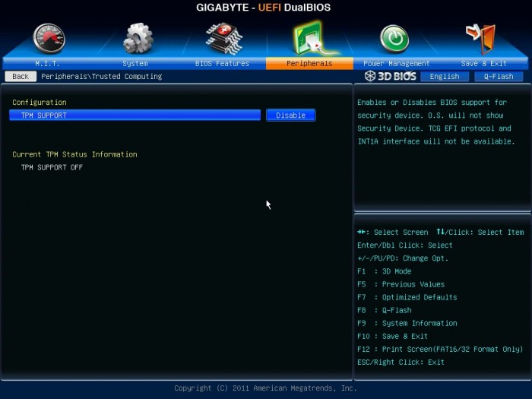Click the F12 : Print Screen hint
Viewport: 532px width, 399px height.
click(440, 349)
